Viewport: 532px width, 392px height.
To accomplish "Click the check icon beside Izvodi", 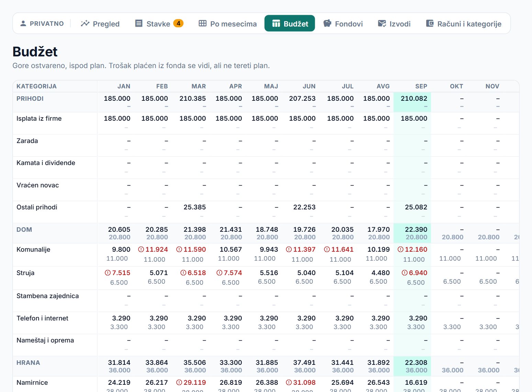I will coord(382,23).
